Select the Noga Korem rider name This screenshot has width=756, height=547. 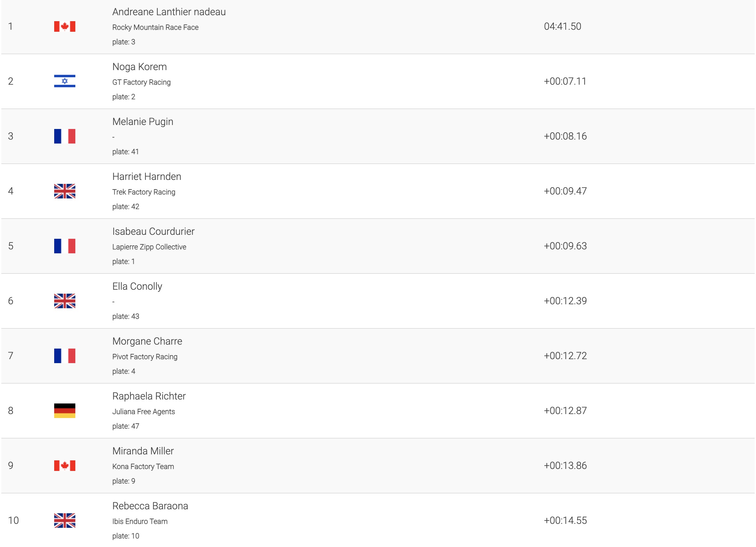coord(139,67)
